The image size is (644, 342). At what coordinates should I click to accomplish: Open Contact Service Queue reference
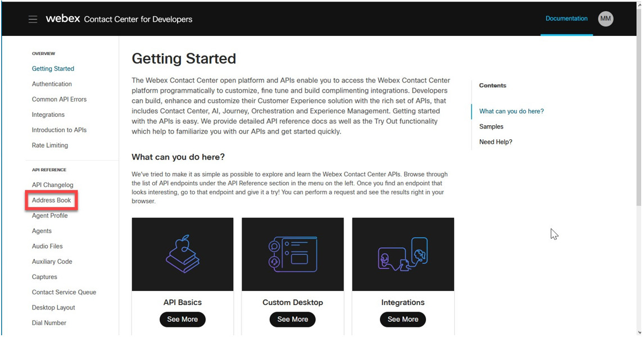pos(64,293)
